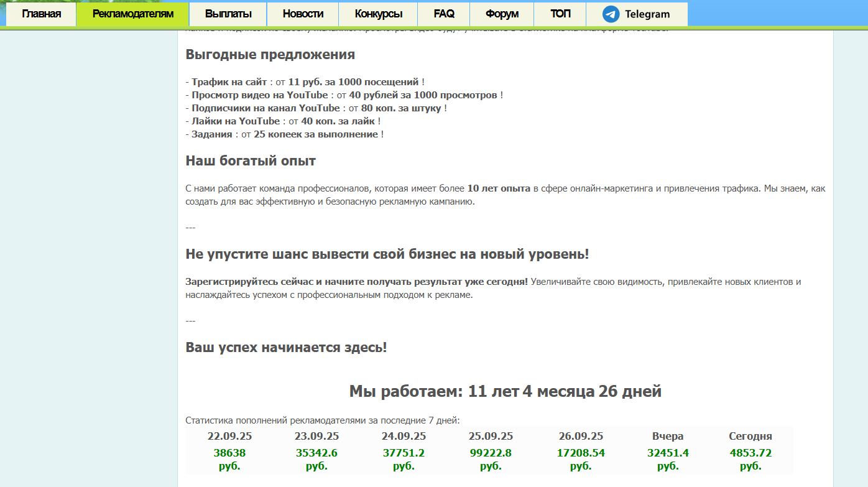Select the Рекламодателям navigation tab

tap(133, 14)
